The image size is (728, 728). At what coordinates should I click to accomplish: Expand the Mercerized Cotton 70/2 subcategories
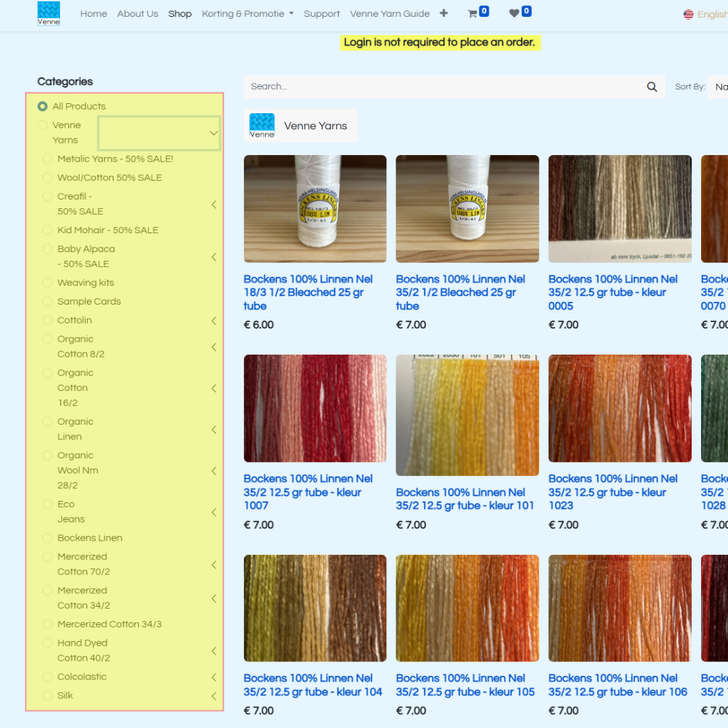(x=214, y=565)
